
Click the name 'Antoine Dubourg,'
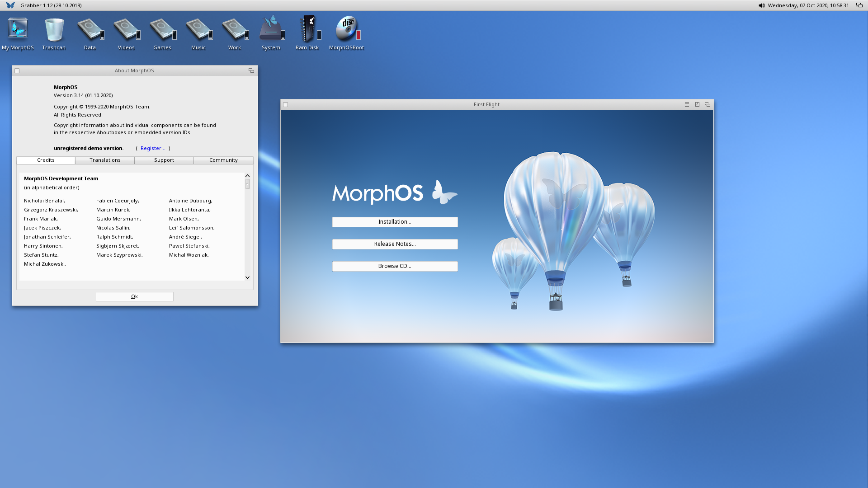pyautogui.click(x=190, y=201)
